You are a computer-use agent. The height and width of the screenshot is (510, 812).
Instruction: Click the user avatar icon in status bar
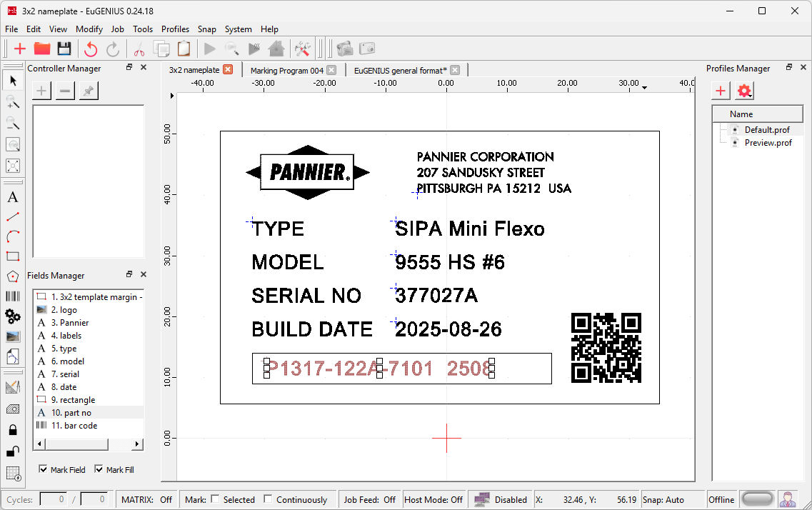pos(788,500)
